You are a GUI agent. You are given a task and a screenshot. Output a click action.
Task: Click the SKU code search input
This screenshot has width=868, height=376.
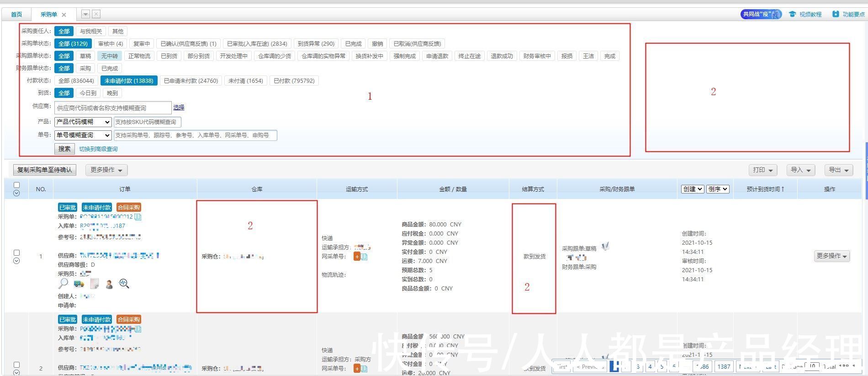click(148, 122)
